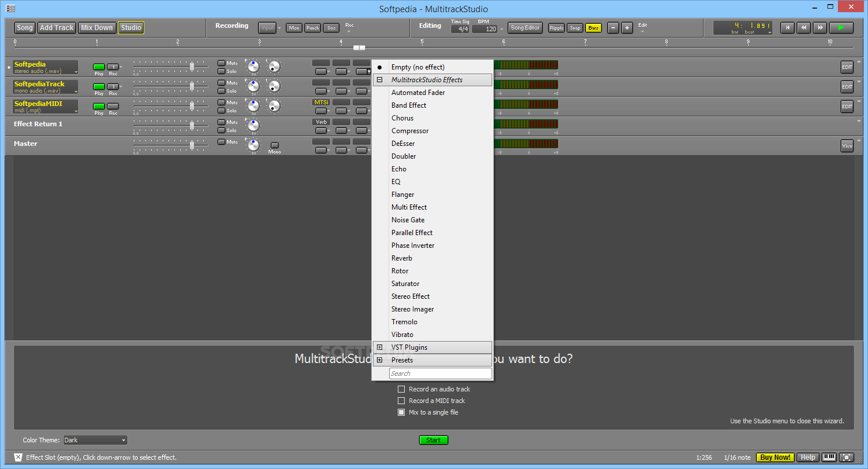The image size is (868, 469).
Task: Click the timeline position handle near bar 4
Action: [359, 47]
